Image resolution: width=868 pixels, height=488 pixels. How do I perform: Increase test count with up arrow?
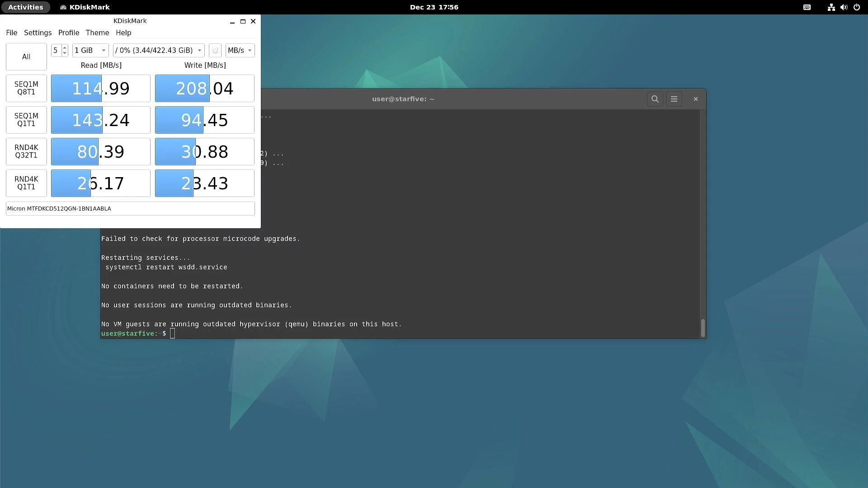pos(65,47)
